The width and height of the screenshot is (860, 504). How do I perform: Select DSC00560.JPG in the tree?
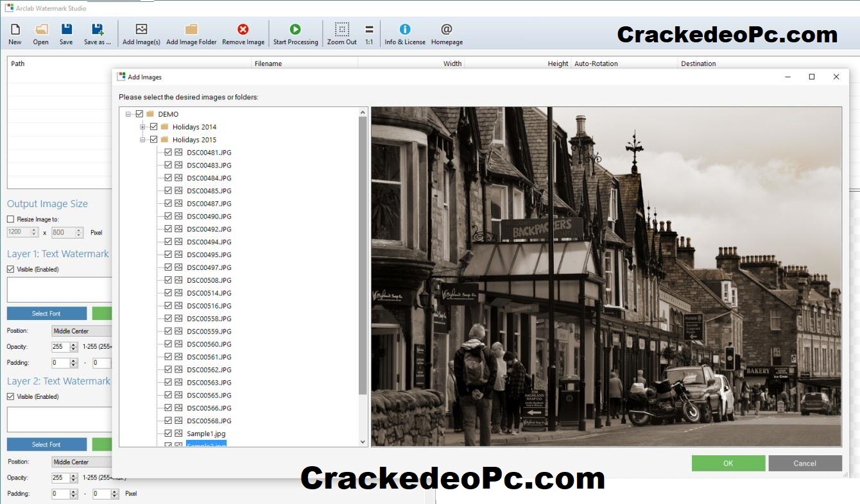(x=209, y=344)
